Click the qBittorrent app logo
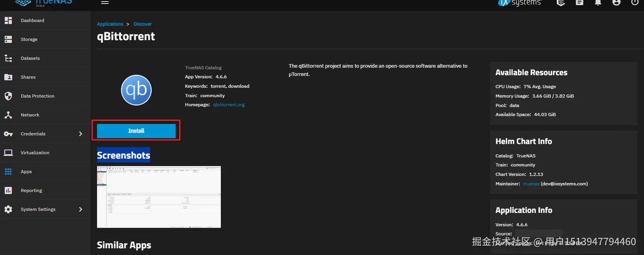644x255 pixels. [136, 90]
